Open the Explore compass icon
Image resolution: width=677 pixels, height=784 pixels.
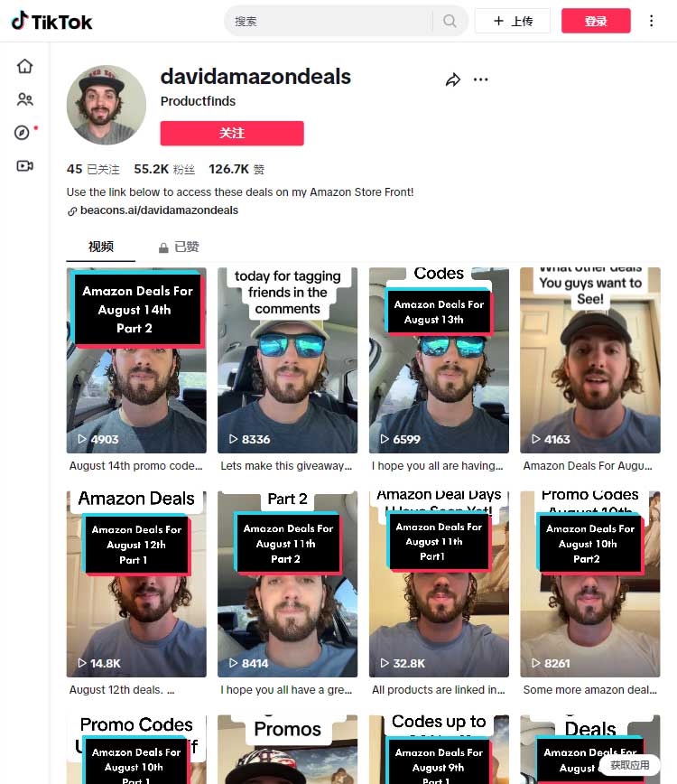click(22, 133)
